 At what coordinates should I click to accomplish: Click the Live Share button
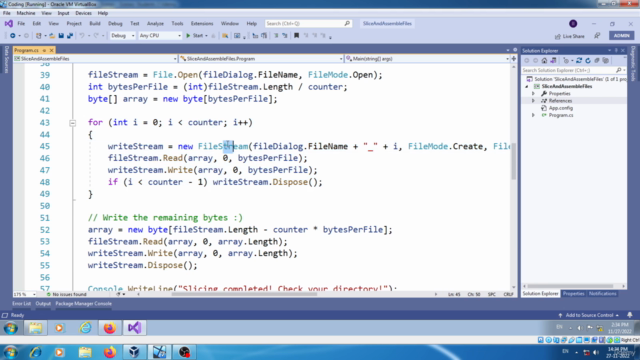click(570, 36)
